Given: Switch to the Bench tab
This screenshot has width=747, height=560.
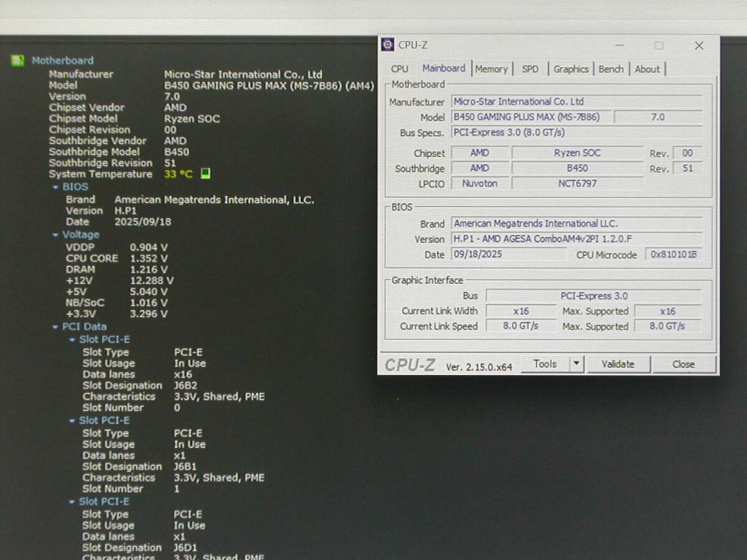Looking at the screenshot, I should pos(611,69).
